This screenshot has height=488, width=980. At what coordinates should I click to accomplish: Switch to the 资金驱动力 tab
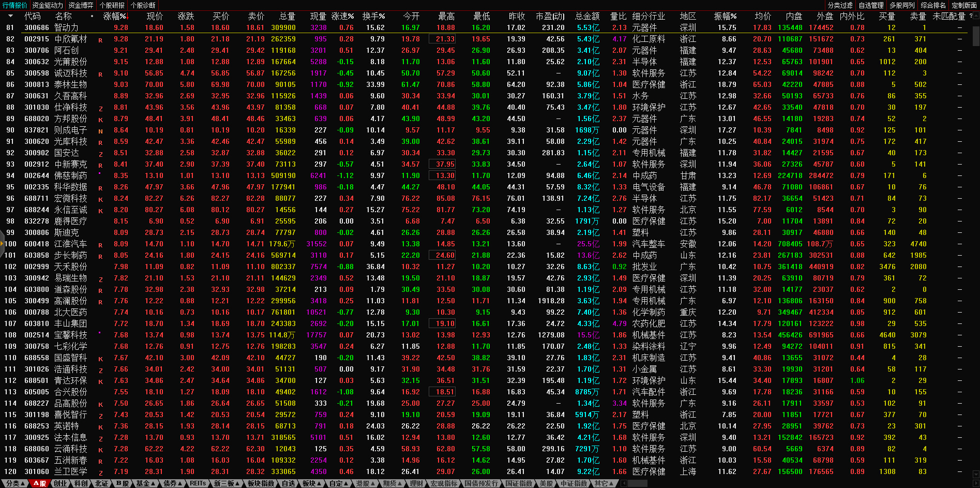[x=48, y=5]
